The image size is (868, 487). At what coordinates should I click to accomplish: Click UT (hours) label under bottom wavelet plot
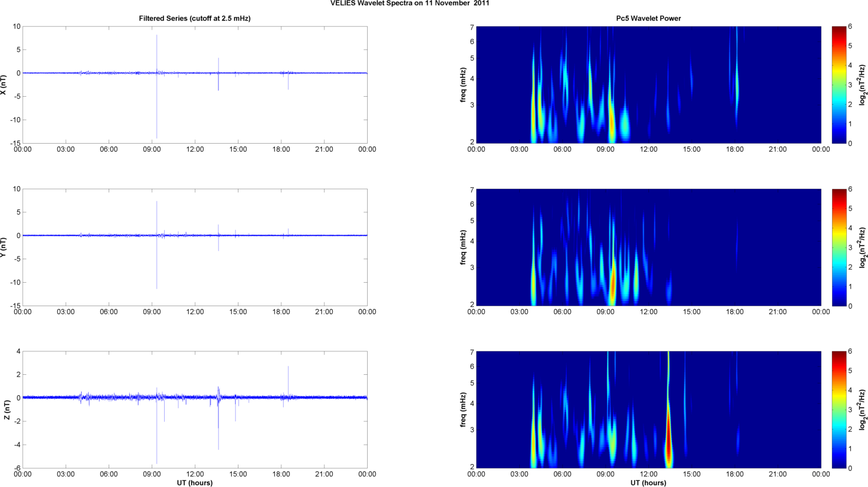click(x=648, y=483)
